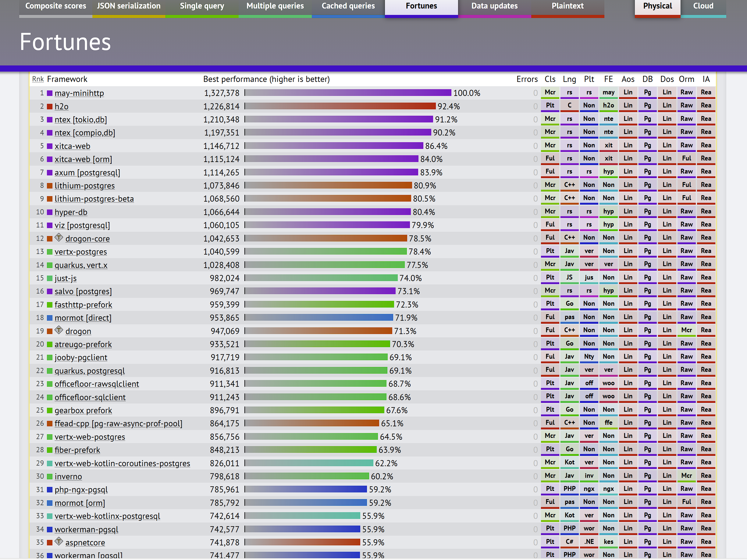Open jooby-pgclient link
Screen dimensions: 747x560
point(81,357)
